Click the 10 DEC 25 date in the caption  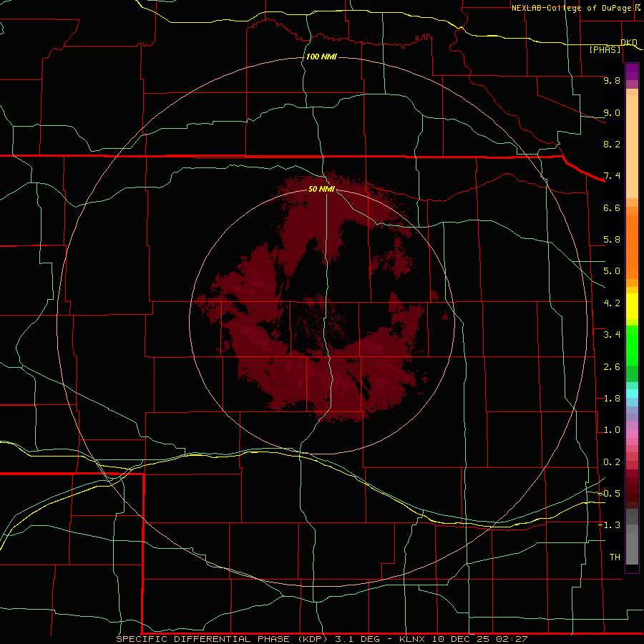[x=462, y=639]
